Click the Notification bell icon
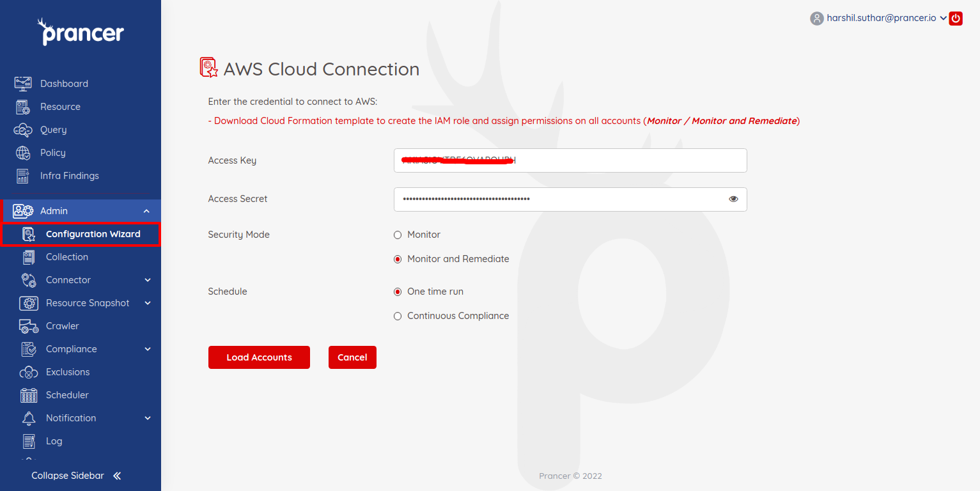The image size is (980, 491). click(29, 418)
